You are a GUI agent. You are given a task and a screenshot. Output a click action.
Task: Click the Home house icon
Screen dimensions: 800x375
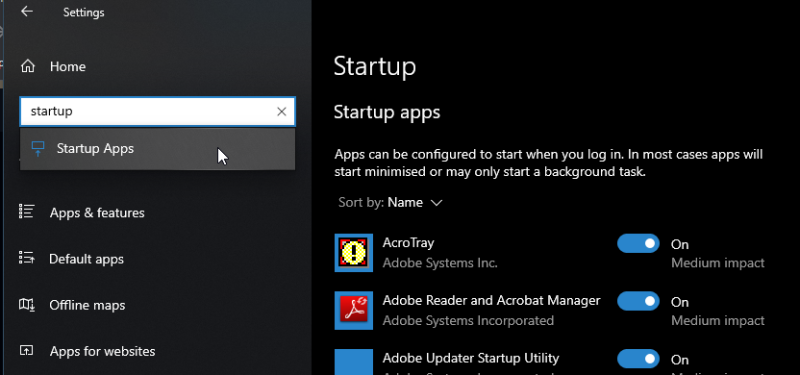27,66
